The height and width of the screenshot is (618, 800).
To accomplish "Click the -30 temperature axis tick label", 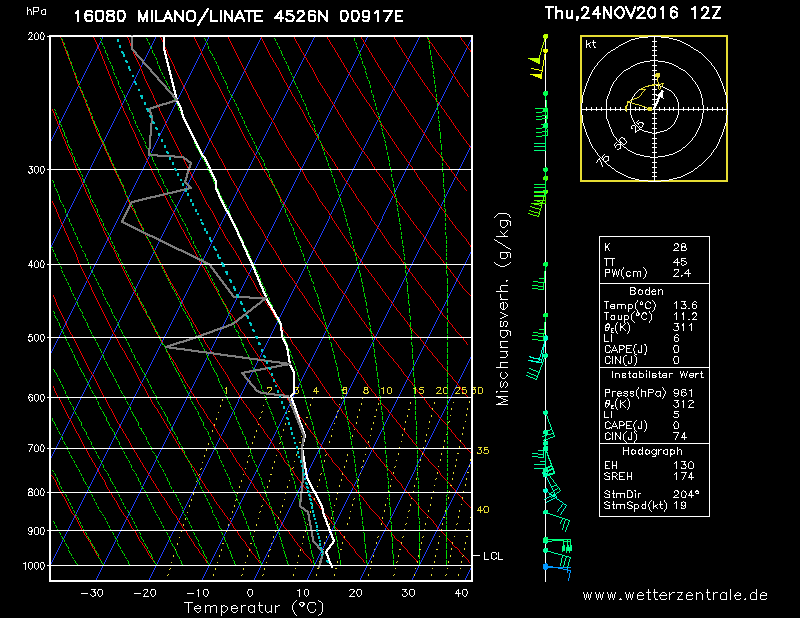I will (92, 592).
